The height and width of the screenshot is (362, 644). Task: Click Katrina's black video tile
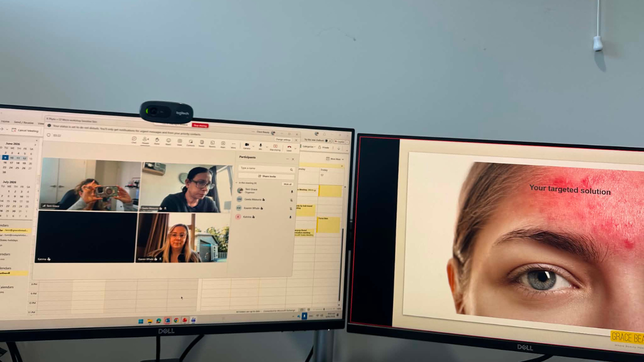click(86, 236)
